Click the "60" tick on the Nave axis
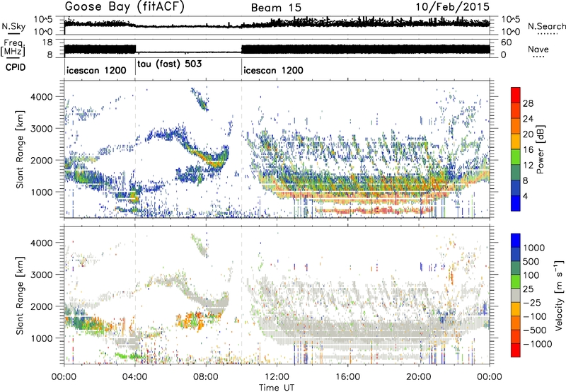 pos(507,42)
